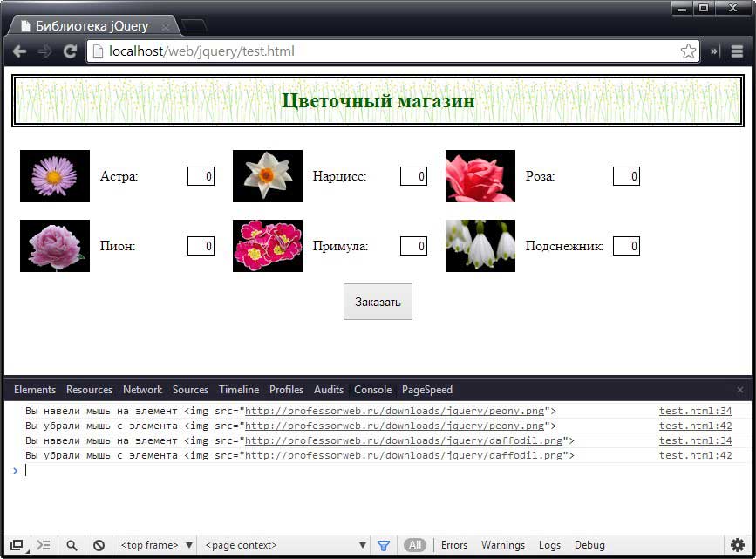The height and width of the screenshot is (559, 756).
Task: Filter console by Warnings
Action: click(503, 546)
